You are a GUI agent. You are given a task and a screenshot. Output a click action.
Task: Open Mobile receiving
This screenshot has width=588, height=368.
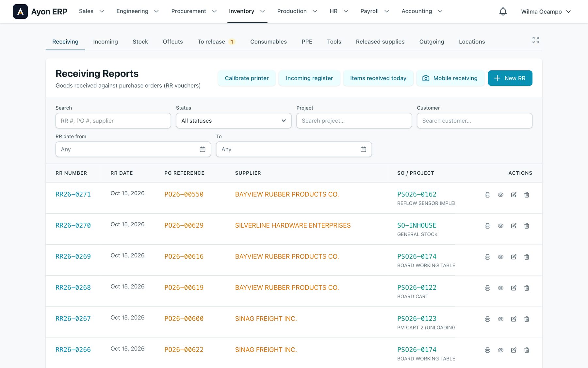[450, 78]
